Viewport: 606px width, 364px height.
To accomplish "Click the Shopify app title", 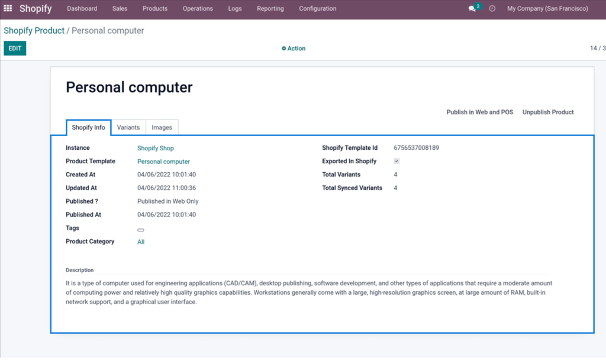I will click(36, 8).
